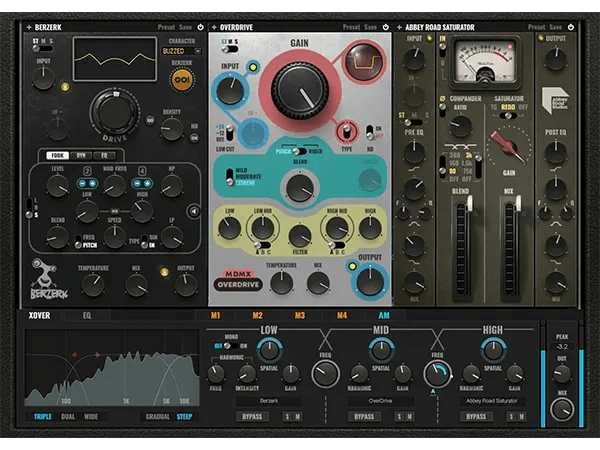Click the VU meter on Abbey Road Saturator

click(485, 62)
